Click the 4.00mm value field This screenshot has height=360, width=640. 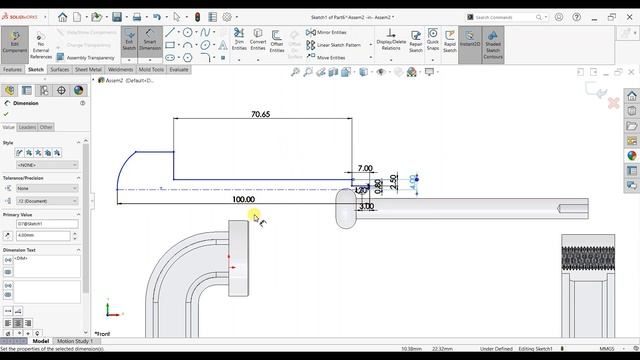coord(43,236)
